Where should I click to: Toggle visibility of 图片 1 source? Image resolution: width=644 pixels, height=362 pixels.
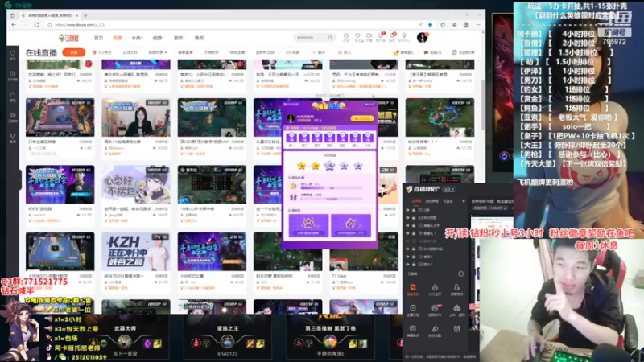pos(407,265)
